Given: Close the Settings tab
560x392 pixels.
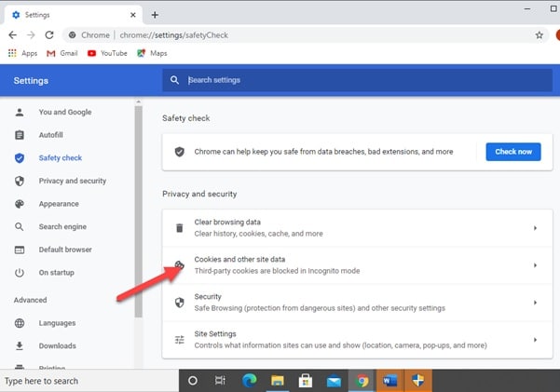Looking at the screenshot, I should coord(133,15).
